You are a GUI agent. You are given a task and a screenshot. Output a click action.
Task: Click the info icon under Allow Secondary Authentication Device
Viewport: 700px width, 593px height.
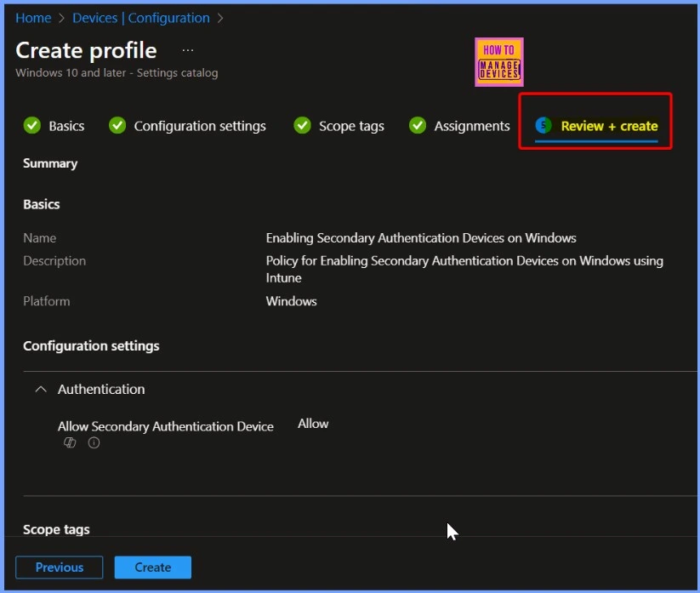[94, 443]
